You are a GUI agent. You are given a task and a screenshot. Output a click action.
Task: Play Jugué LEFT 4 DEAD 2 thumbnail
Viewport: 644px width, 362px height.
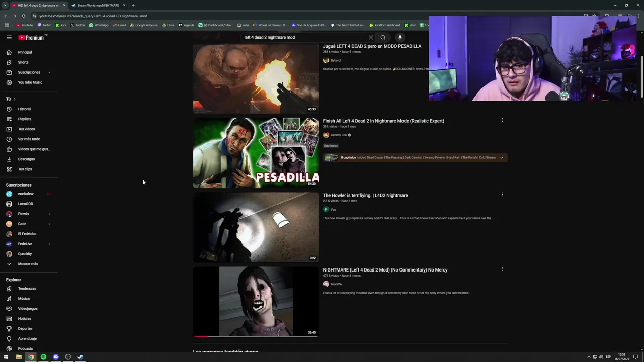pos(256,78)
